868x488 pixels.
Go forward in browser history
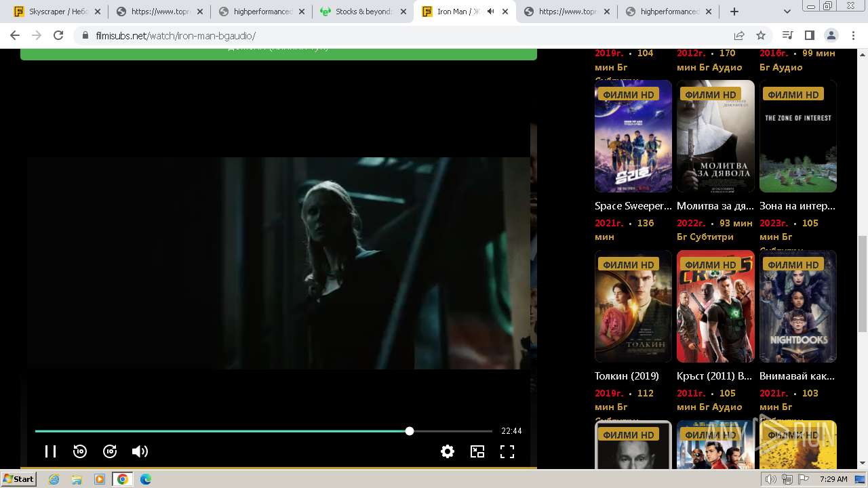click(x=37, y=35)
